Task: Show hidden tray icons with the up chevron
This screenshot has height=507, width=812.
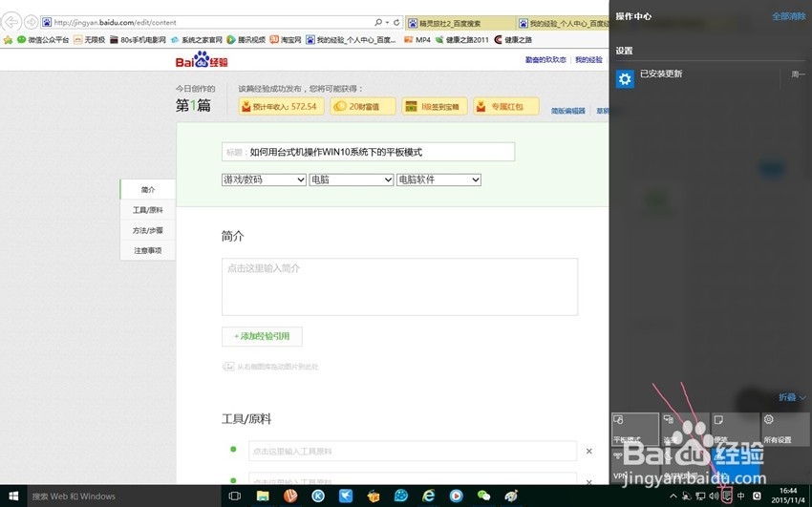Action: (x=673, y=496)
